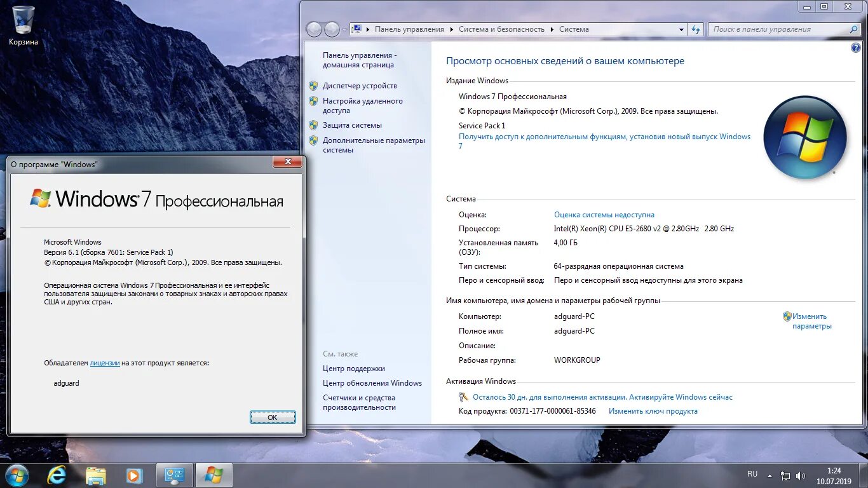Click the large Windows logo in System window

(806, 137)
